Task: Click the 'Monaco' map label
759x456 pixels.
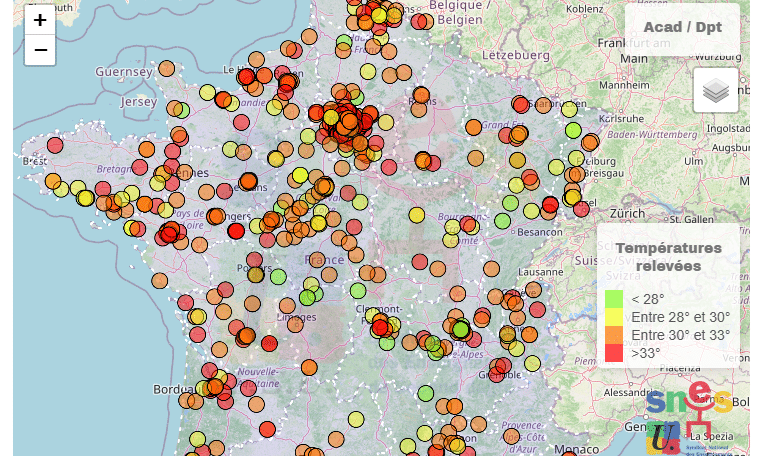Action: tap(576, 449)
